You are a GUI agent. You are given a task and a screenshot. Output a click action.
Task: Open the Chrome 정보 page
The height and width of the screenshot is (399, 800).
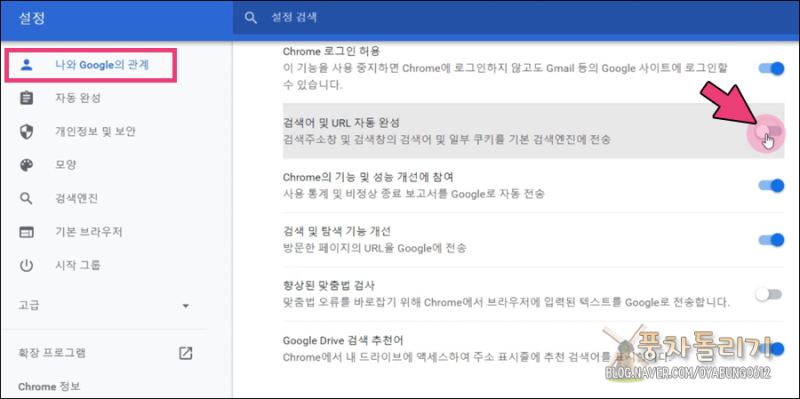pyautogui.click(x=49, y=386)
